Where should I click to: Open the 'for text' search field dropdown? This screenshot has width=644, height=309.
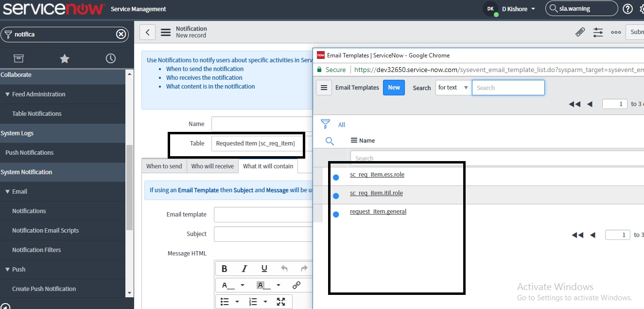click(453, 88)
